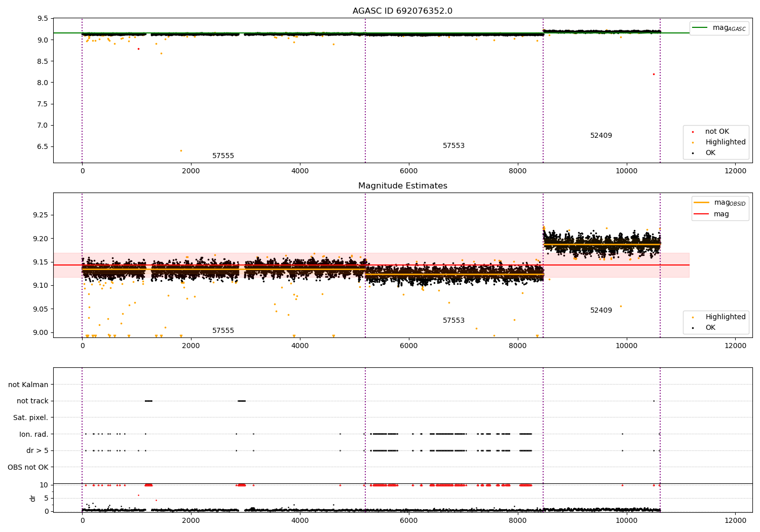Click the 9.5 y-axis tick in top plot
This screenshot has width=760, height=532.
click(43, 19)
